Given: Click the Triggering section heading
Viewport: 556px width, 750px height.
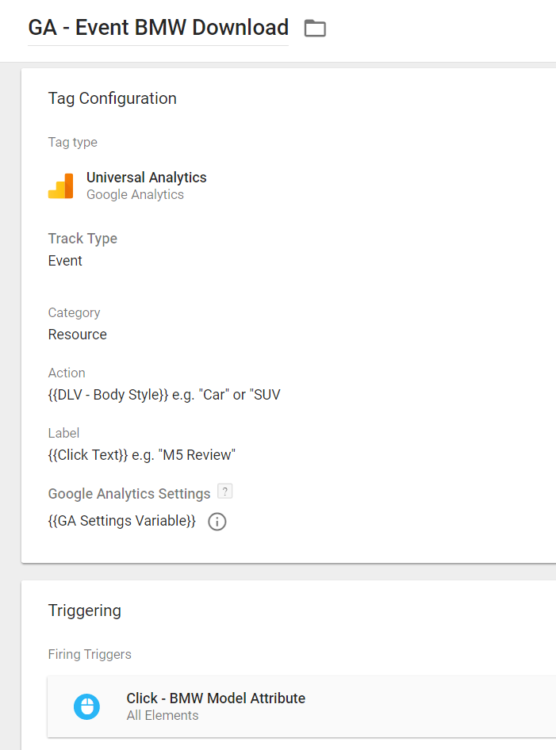Looking at the screenshot, I should pos(85,611).
